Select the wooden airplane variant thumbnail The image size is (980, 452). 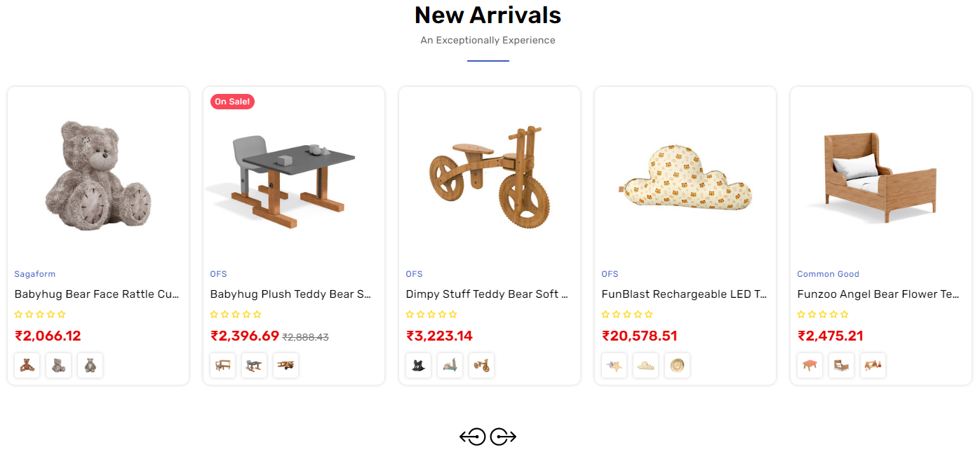tap(286, 365)
